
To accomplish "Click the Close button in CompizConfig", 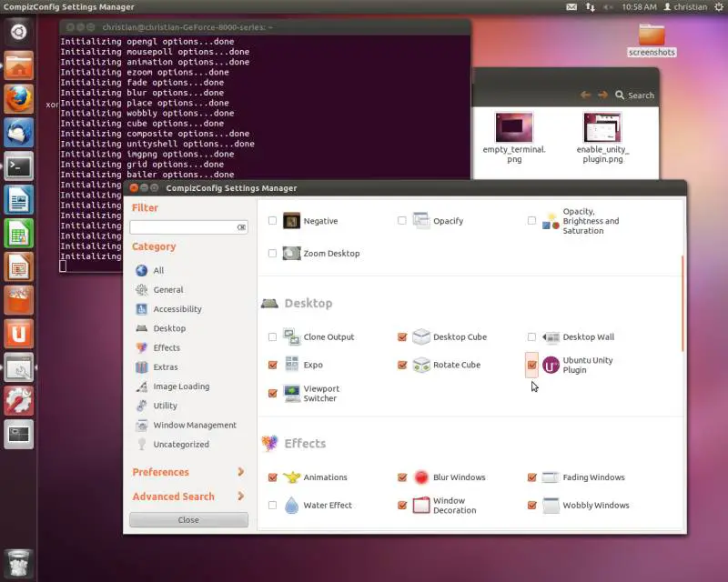I will pos(188,520).
